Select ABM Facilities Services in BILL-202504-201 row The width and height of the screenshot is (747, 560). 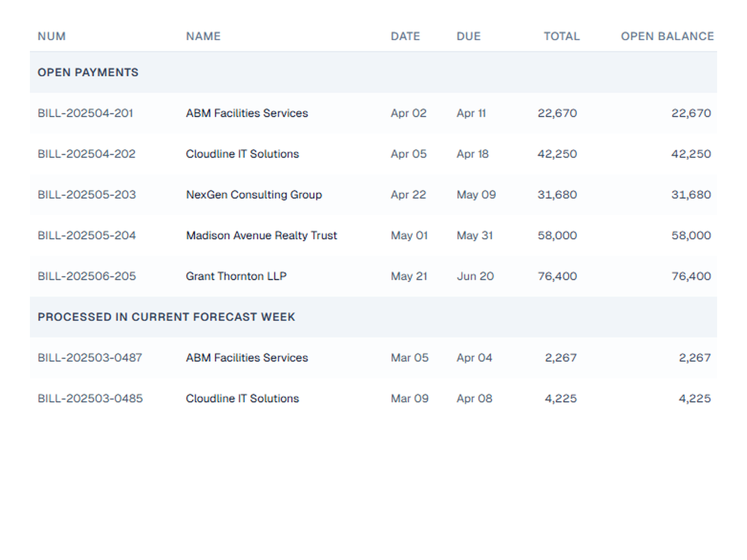coord(247,113)
